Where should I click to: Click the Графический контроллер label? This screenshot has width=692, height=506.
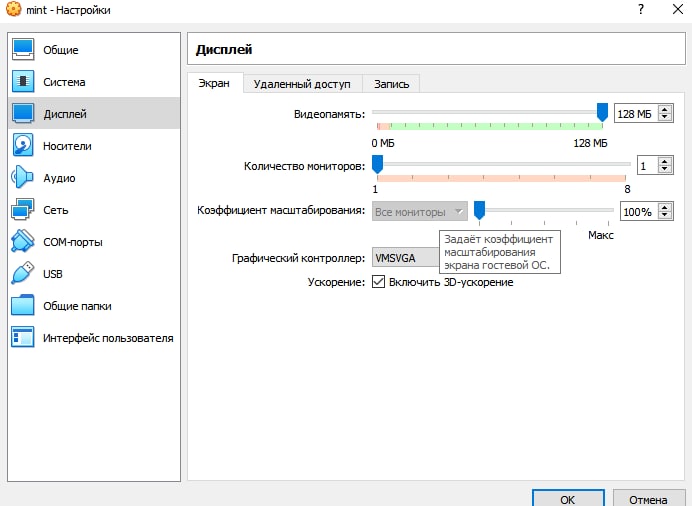coord(298,258)
